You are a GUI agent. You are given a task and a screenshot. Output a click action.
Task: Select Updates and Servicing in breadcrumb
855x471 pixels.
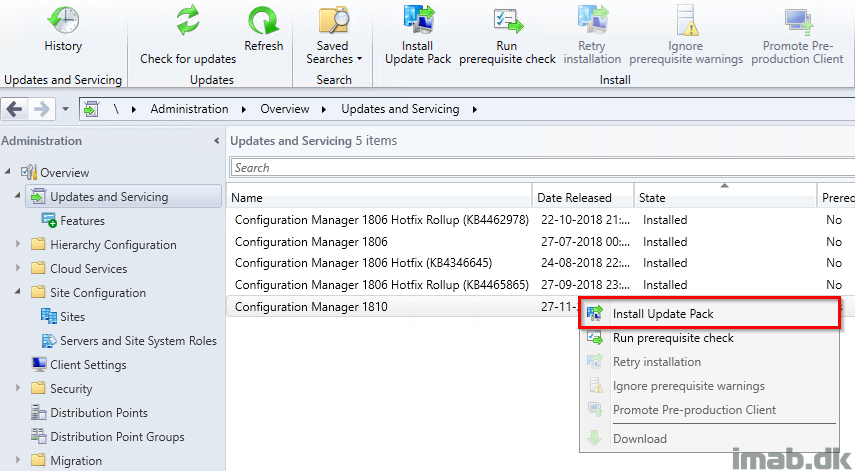(x=400, y=109)
